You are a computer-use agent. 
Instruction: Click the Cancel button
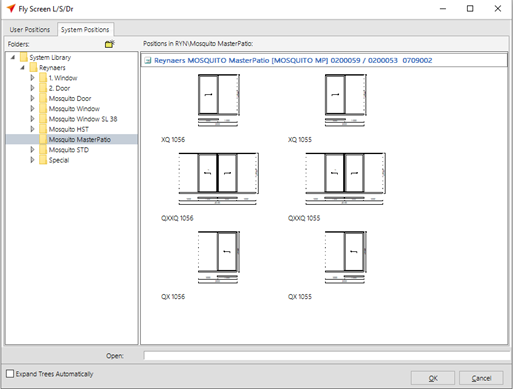tap(481, 378)
